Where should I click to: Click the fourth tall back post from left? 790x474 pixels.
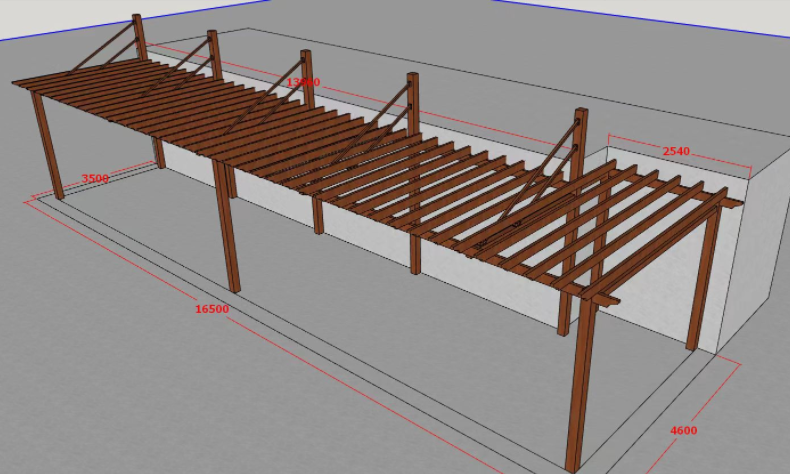[x=412, y=100]
